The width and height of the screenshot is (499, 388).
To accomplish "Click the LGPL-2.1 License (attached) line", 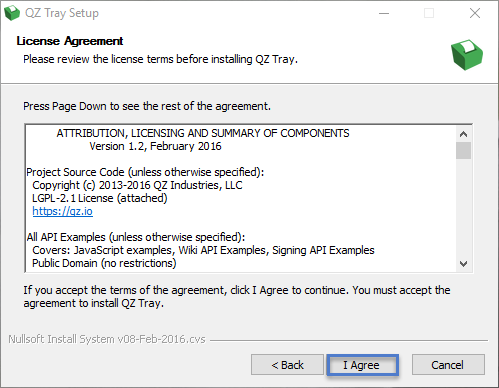I will click(100, 198).
